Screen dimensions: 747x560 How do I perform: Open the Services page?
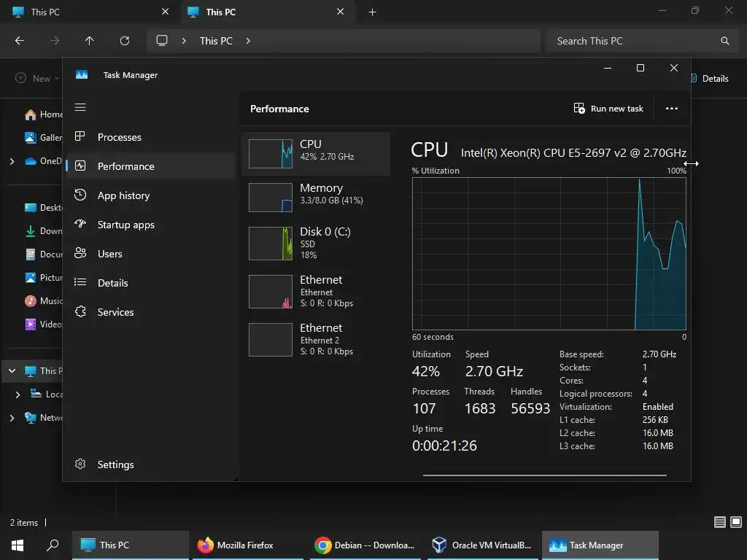click(150, 312)
